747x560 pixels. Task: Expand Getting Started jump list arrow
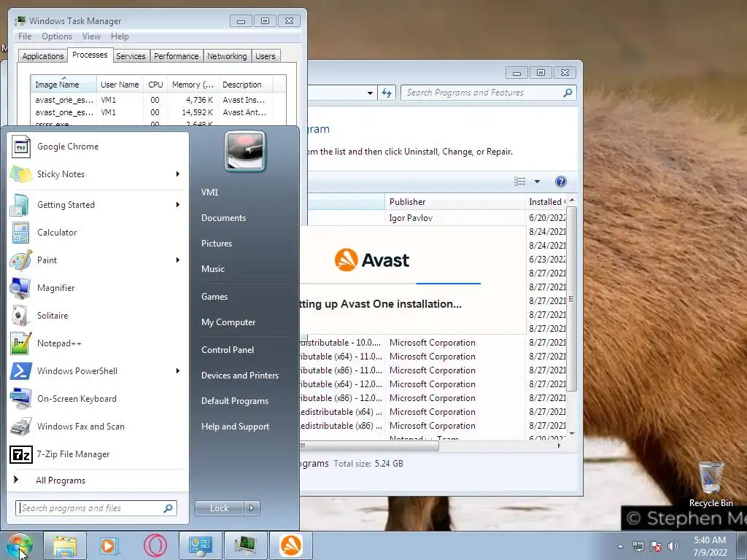coord(178,205)
